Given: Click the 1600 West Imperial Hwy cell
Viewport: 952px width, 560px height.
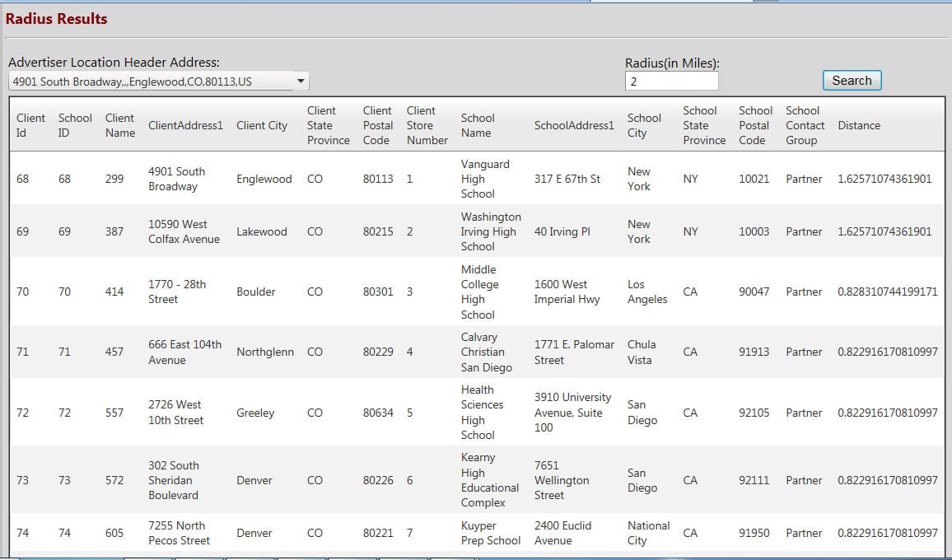Looking at the screenshot, I should coord(567,292).
